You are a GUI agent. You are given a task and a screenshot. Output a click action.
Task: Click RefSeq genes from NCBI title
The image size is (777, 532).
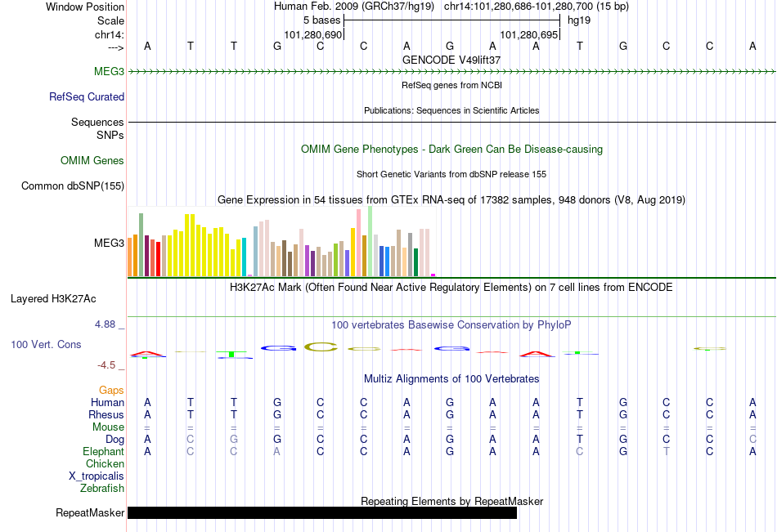click(451, 85)
